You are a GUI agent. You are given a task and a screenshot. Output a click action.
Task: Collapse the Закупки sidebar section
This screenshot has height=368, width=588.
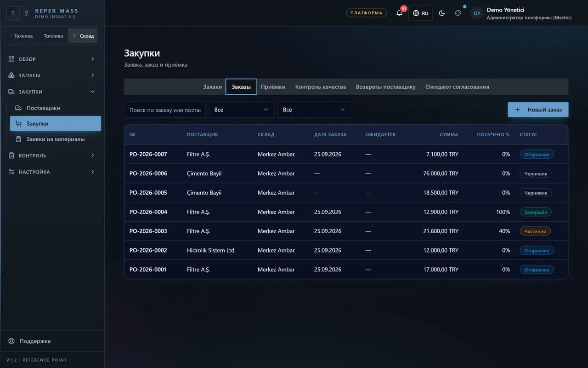tap(52, 92)
